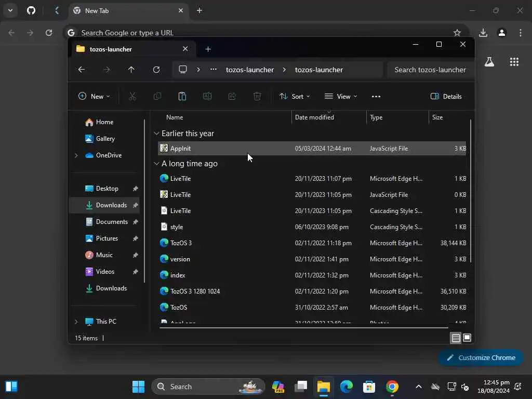Image resolution: width=532 pixels, height=399 pixels.
Task: Open Windows Start menu
Action: pyautogui.click(x=138, y=387)
